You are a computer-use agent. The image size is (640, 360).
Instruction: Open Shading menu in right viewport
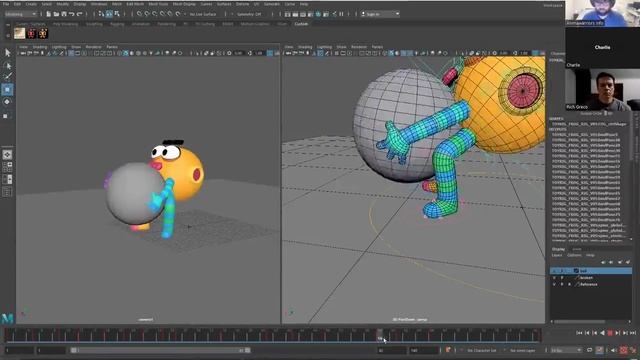(x=304, y=47)
